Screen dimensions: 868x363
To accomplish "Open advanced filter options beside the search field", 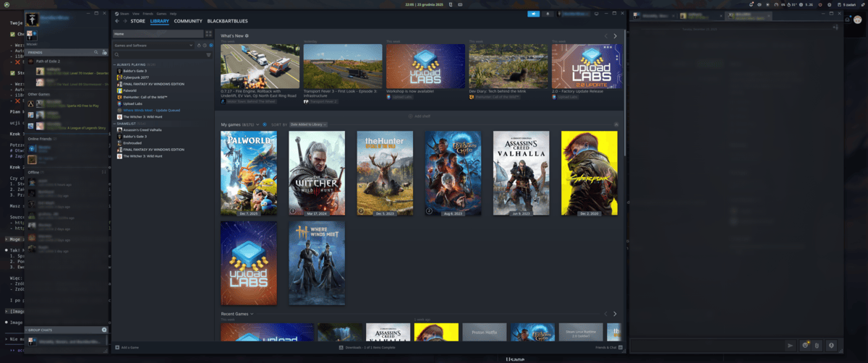I will tap(209, 54).
